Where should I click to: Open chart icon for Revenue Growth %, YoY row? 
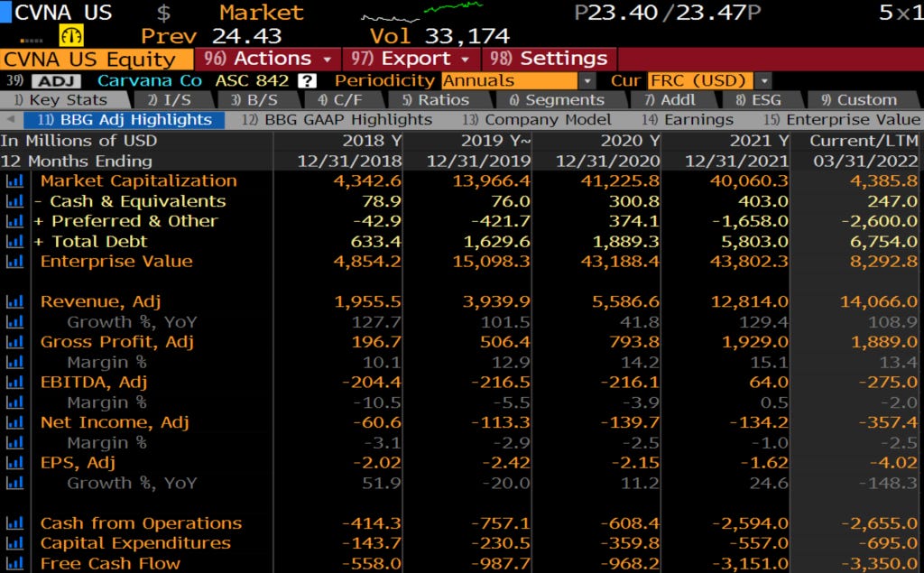[14, 322]
